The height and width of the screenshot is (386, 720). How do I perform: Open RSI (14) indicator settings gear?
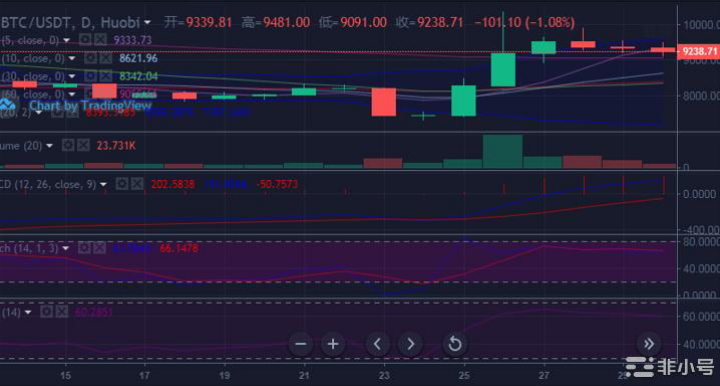[46, 312]
